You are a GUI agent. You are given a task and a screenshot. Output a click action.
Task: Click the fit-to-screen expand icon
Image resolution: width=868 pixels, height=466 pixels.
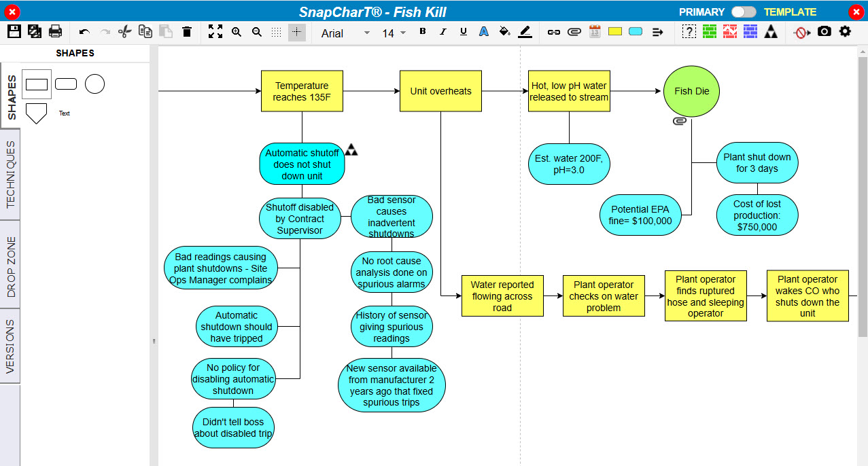[x=215, y=31]
